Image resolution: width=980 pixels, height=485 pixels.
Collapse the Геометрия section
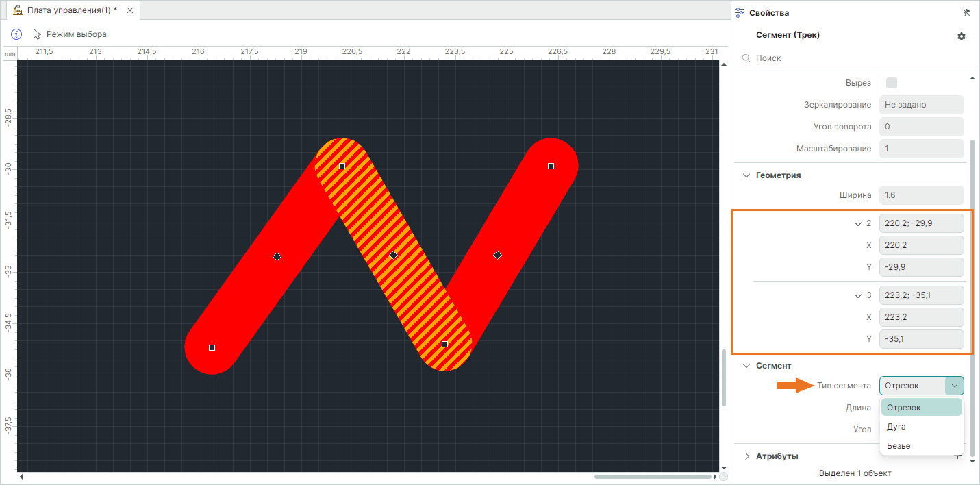coord(746,175)
